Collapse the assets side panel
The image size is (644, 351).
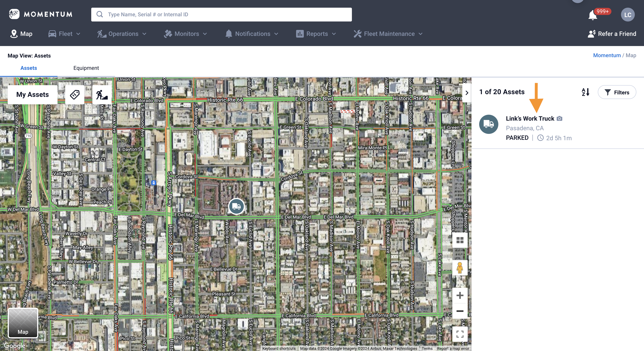coord(467,93)
